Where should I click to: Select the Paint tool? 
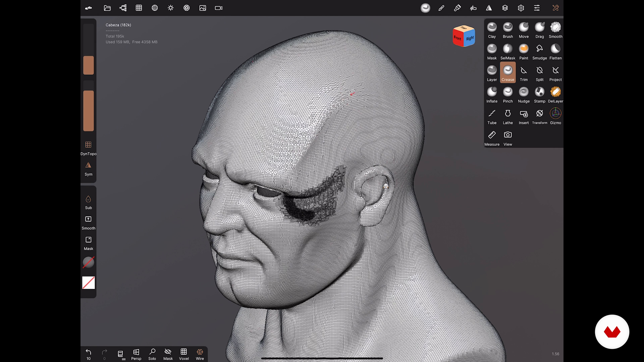(x=524, y=52)
